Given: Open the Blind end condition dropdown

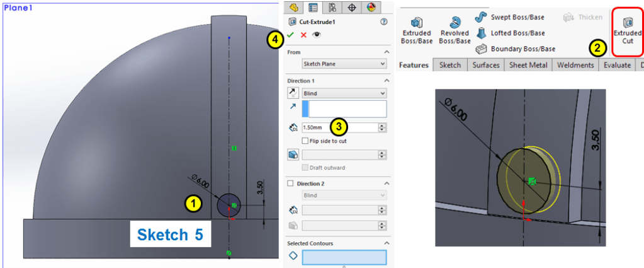Looking at the screenshot, I should (x=344, y=93).
